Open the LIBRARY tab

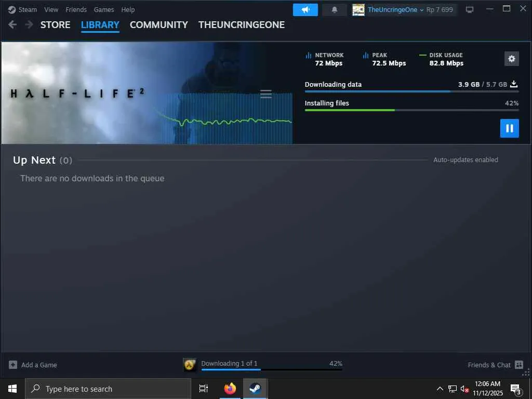[x=100, y=25]
